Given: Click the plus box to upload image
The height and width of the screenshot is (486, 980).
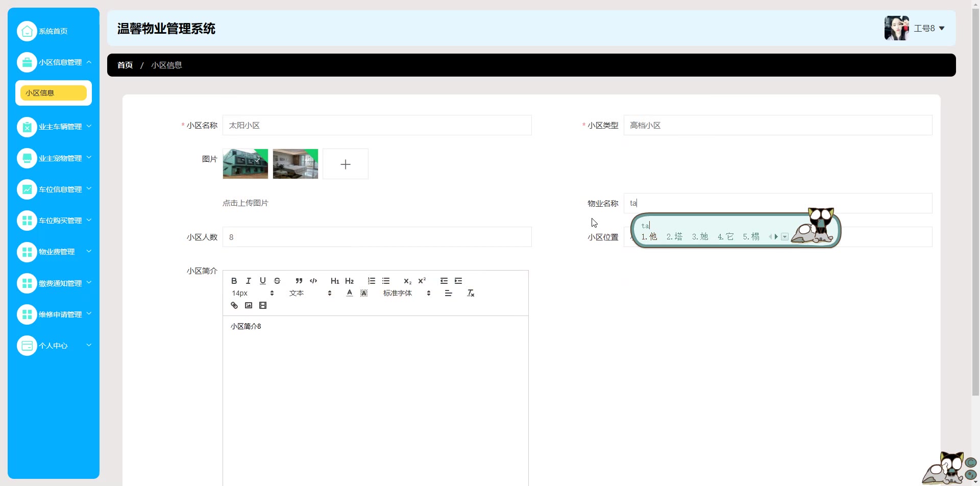Looking at the screenshot, I should pos(346,164).
